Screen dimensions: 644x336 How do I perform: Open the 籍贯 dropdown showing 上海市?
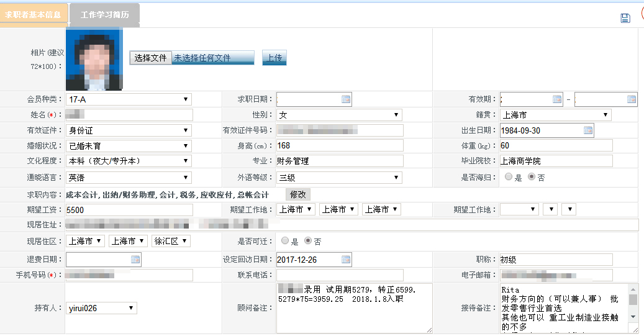pos(556,115)
